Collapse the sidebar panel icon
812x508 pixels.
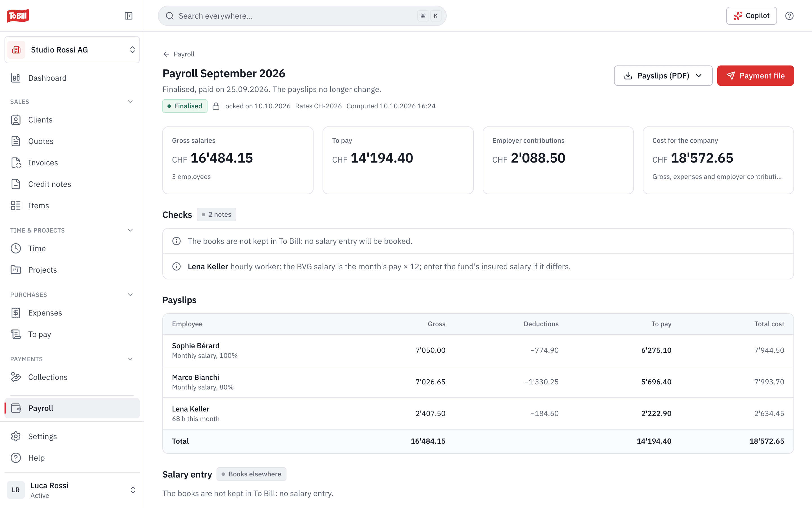pyautogui.click(x=129, y=16)
